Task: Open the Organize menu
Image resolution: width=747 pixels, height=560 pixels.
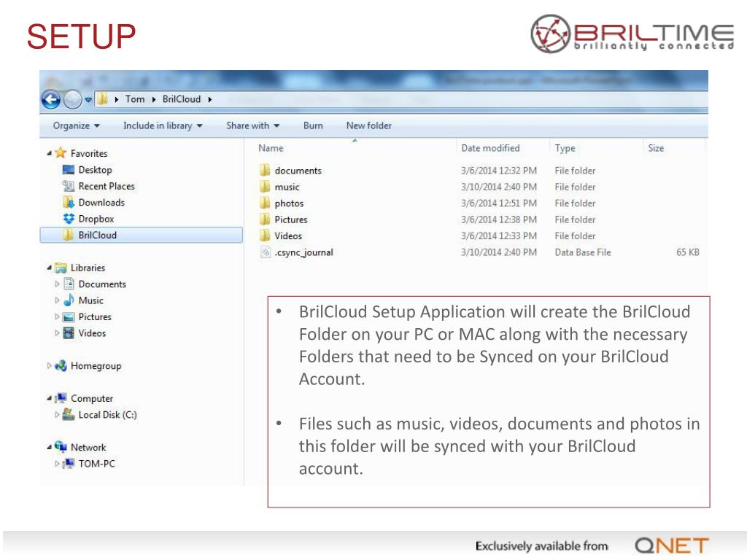Action: (x=76, y=125)
